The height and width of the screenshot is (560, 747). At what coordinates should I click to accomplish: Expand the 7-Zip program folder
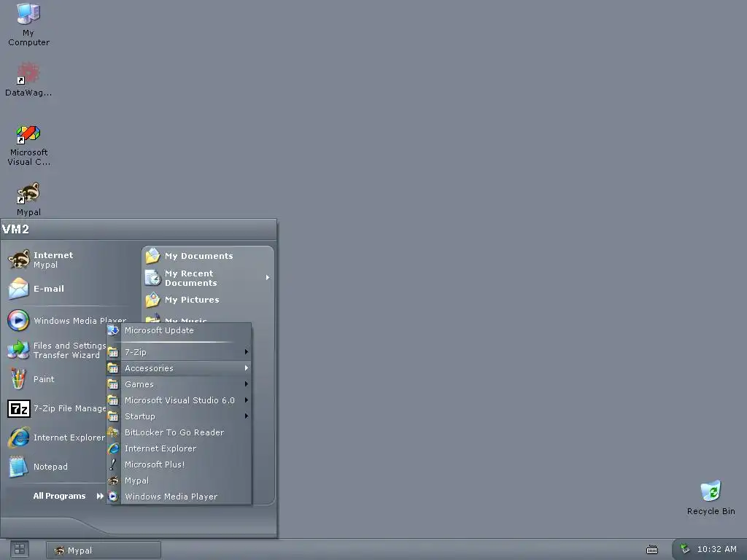click(x=179, y=352)
